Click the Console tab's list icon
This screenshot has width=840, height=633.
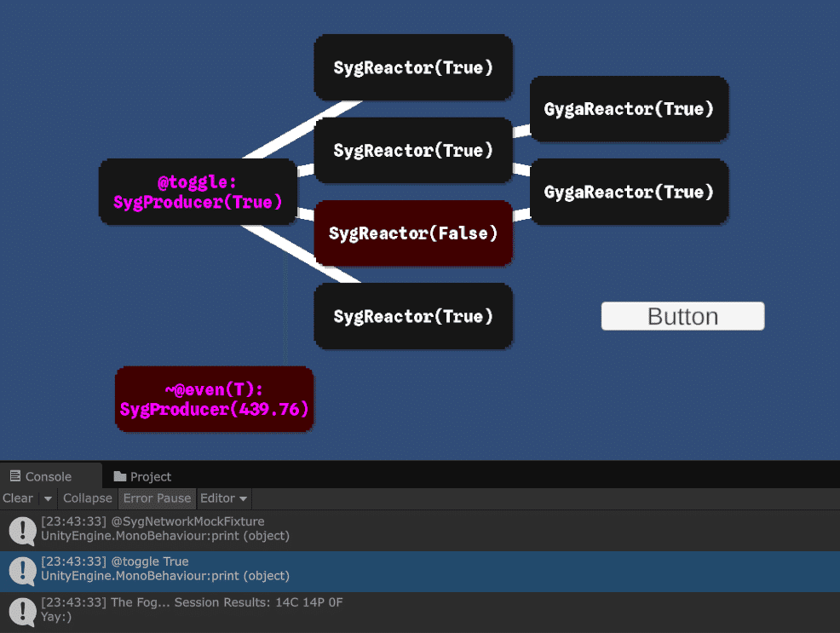click(15, 476)
